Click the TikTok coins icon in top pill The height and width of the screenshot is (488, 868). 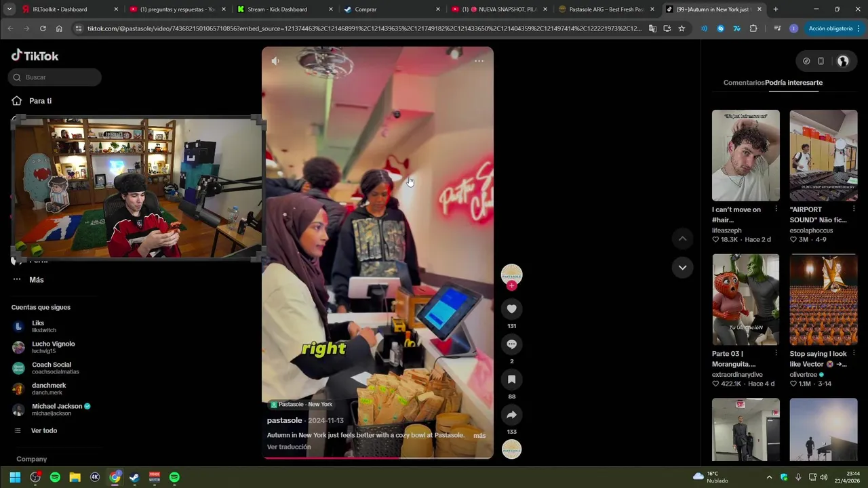(x=806, y=61)
